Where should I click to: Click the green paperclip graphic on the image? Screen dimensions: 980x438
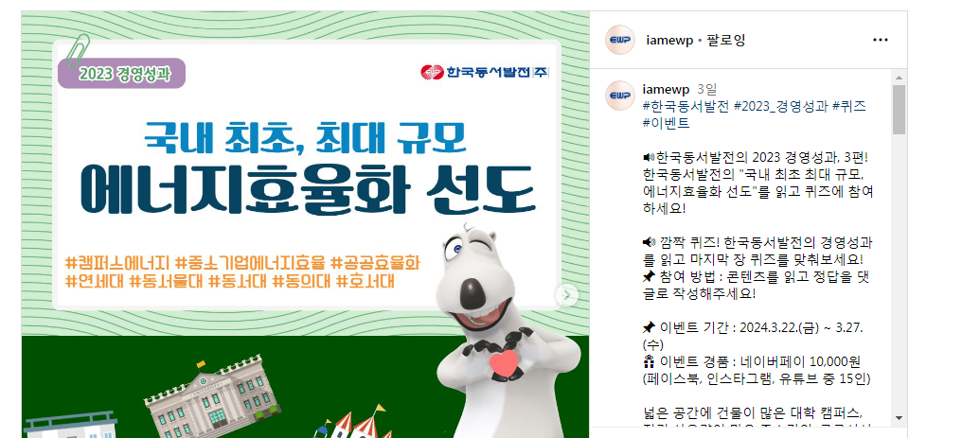77,50
